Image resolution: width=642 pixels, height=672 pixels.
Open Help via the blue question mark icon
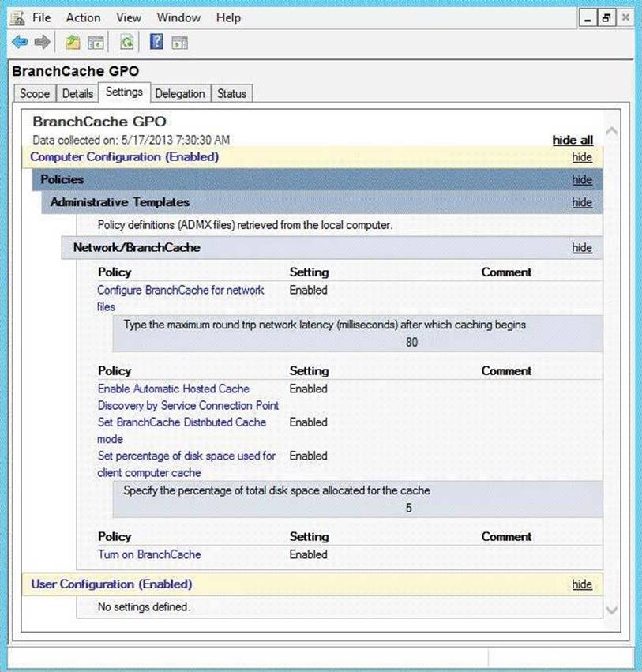click(156, 42)
